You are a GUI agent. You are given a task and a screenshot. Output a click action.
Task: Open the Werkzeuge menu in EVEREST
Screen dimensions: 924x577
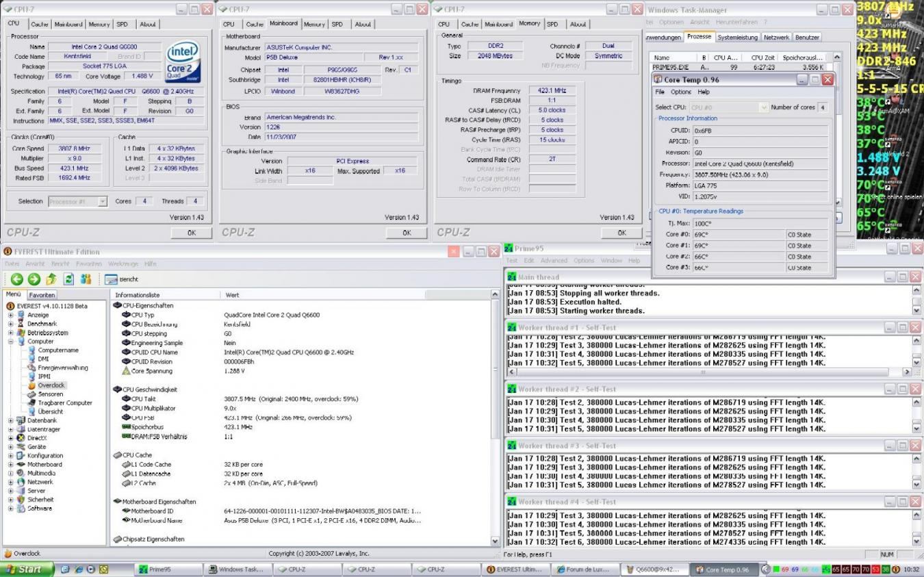coord(123,264)
